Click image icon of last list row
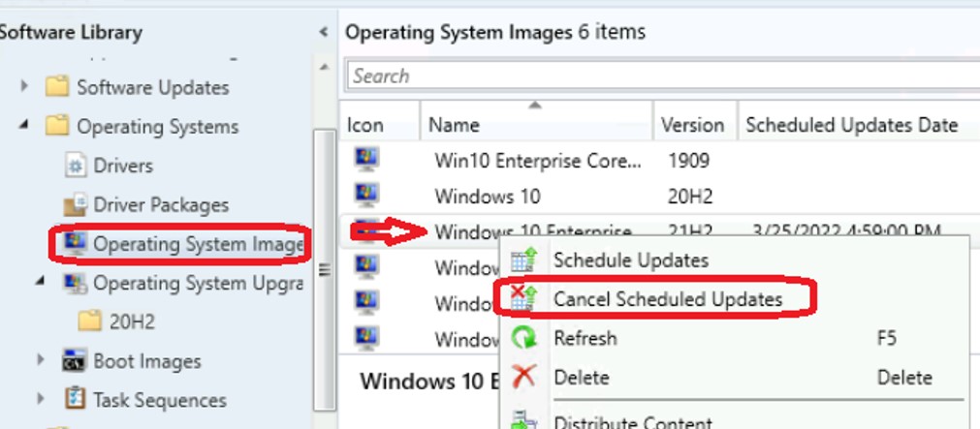Screen dimensions: 980x429 pyautogui.click(x=366, y=338)
